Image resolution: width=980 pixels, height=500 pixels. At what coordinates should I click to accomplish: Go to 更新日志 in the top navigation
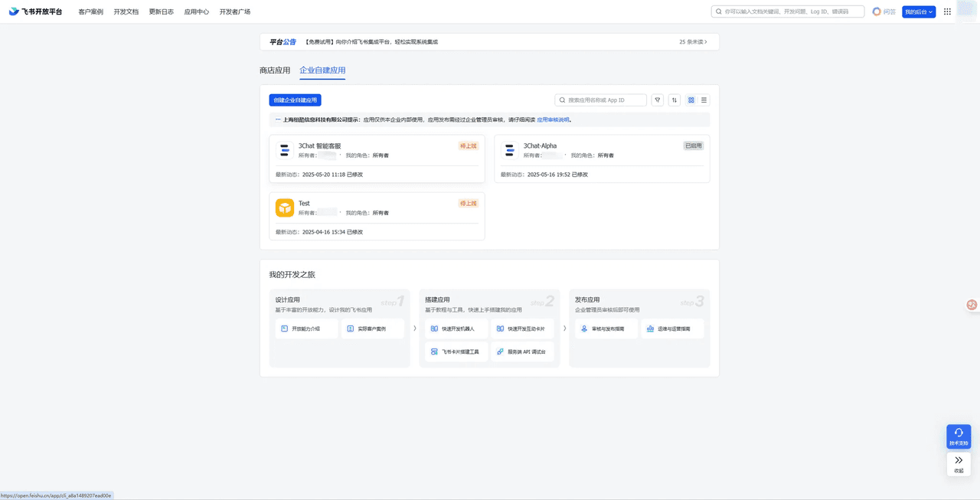click(161, 11)
